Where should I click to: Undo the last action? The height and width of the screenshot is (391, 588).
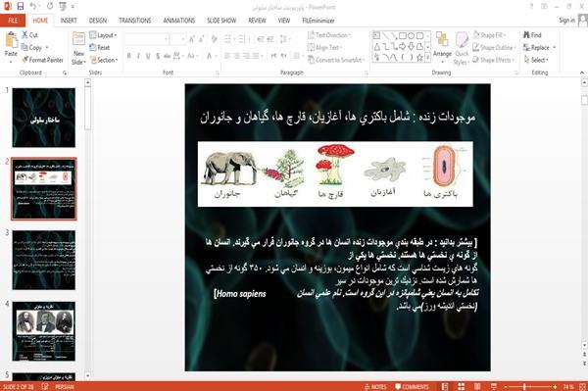(33, 6)
